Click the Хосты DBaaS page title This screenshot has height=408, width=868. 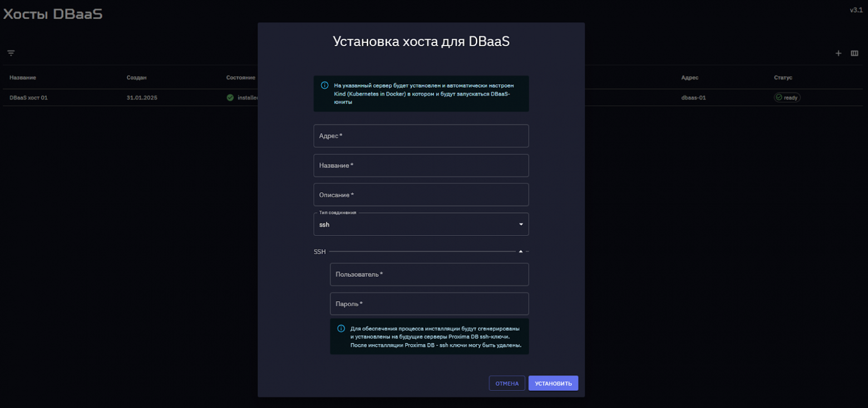(x=53, y=14)
